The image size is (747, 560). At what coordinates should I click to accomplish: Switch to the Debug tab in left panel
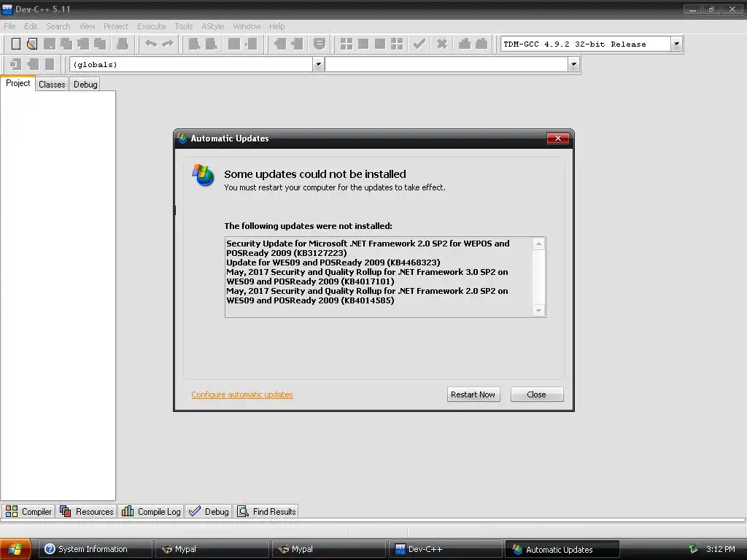coord(85,85)
